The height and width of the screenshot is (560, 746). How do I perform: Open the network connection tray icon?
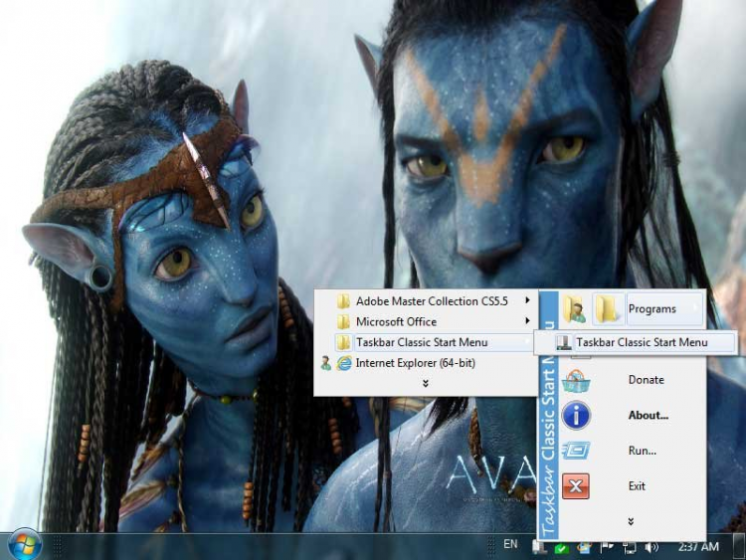tap(629, 548)
